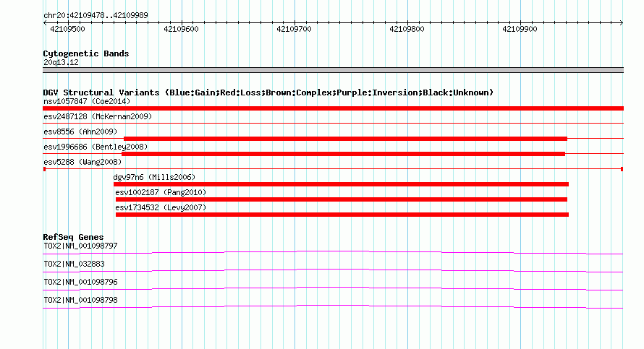Click ruler position 42109600
644x349 pixels.
[181, 29]
